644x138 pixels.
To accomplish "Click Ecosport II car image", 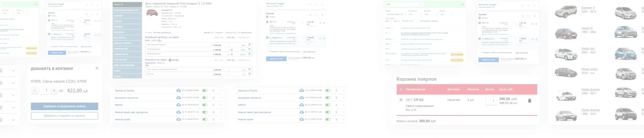I will (x=152, y=13).
